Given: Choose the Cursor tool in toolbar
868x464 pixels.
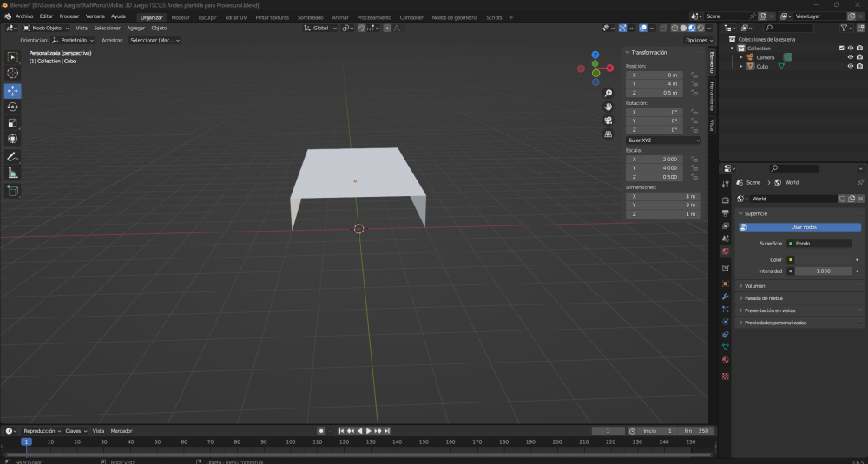Looking at the screenshot, I should (x=13, y=74).
